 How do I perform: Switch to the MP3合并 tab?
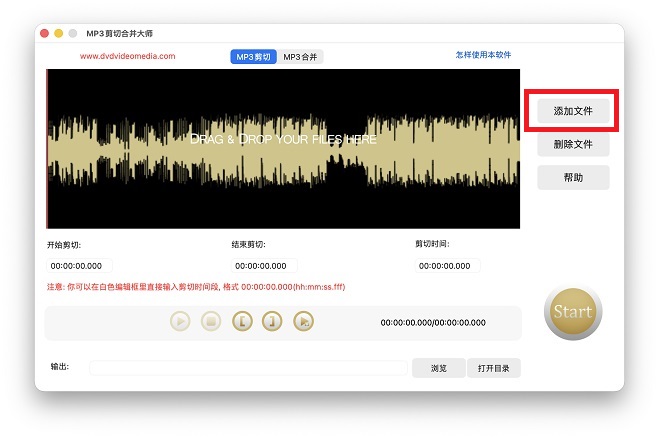(x=301, y=57)
